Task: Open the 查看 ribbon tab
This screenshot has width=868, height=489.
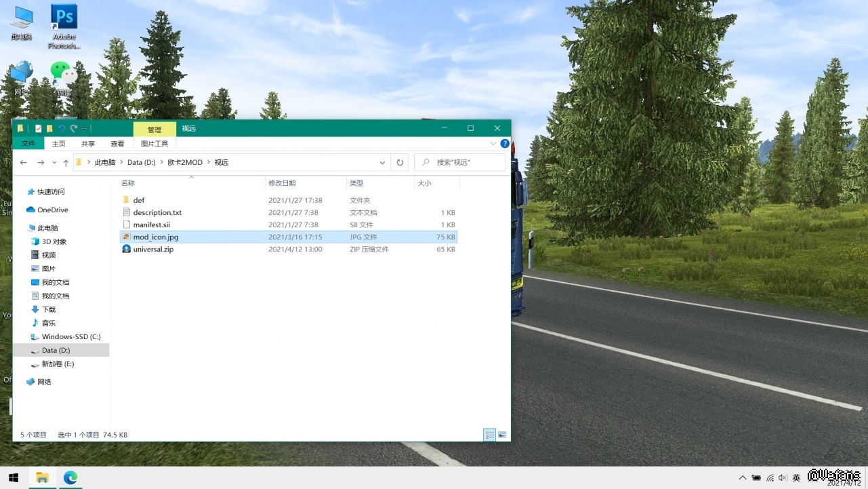Action: 117,144
